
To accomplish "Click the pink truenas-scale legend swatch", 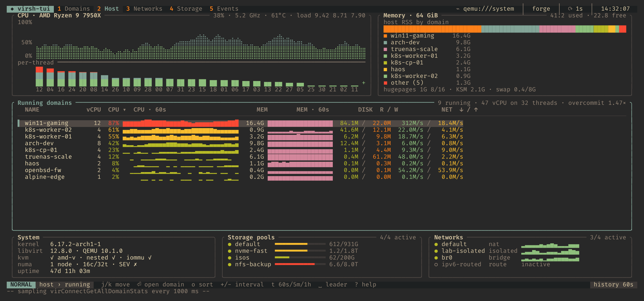I will coord(386,49).
